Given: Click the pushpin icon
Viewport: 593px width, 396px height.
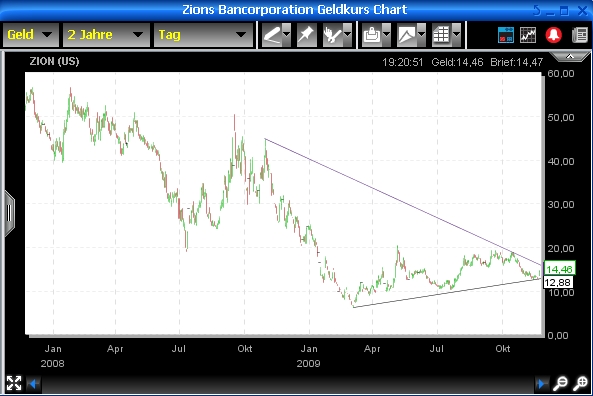Looking at the screenshot, I should (306, 35).
